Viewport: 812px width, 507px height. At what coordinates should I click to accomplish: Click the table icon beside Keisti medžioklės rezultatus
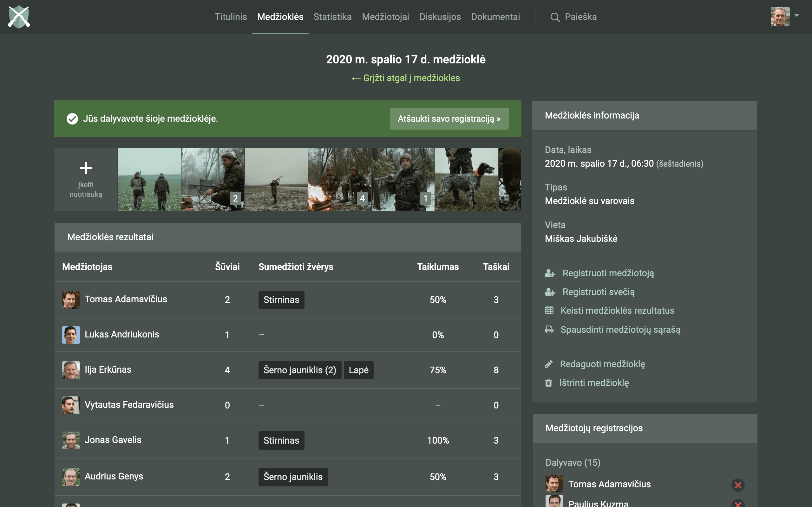click(549, 311)
